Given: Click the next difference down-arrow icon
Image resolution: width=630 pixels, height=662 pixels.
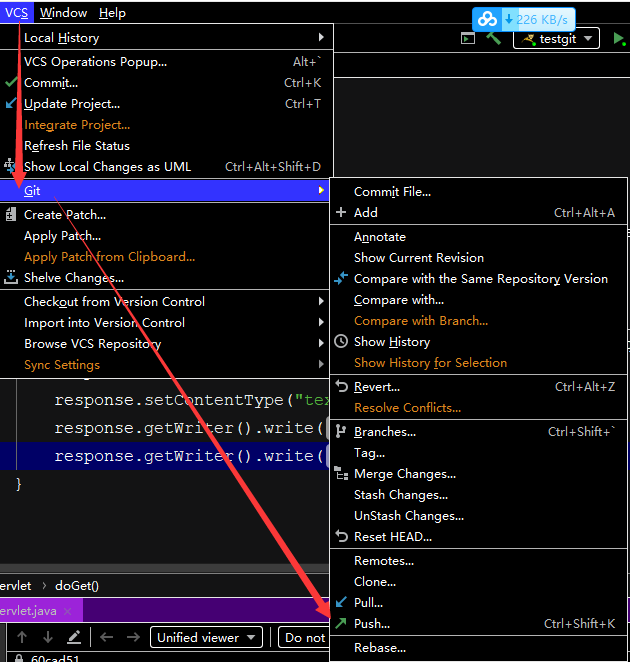Looking at the screenshot, I should [x=48, y=637].
